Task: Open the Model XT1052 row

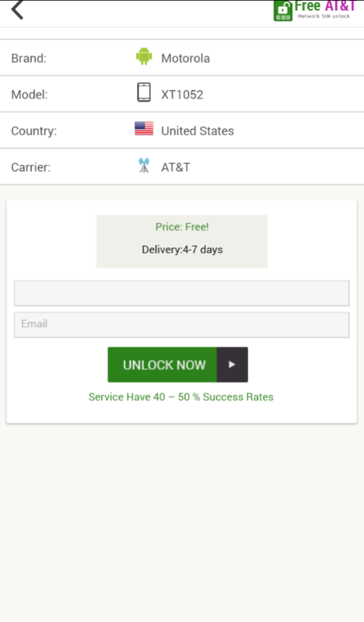Action: coord(182,94)
